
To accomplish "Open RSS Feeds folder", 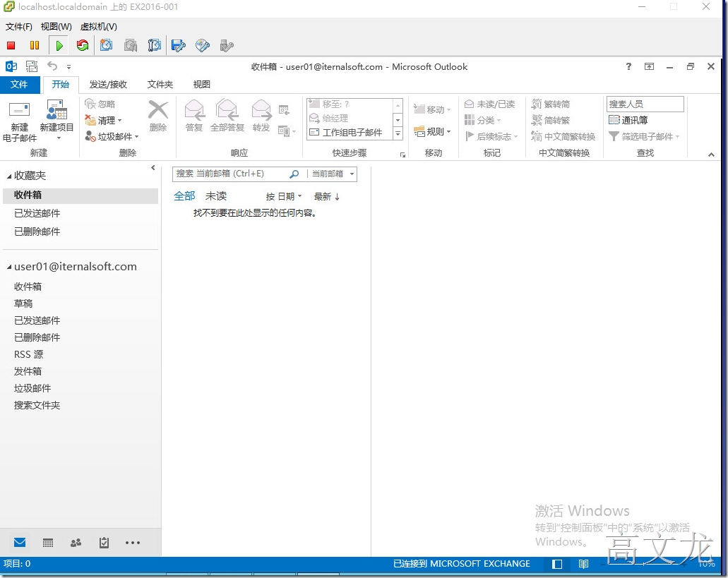I will [x=29, y=354].
